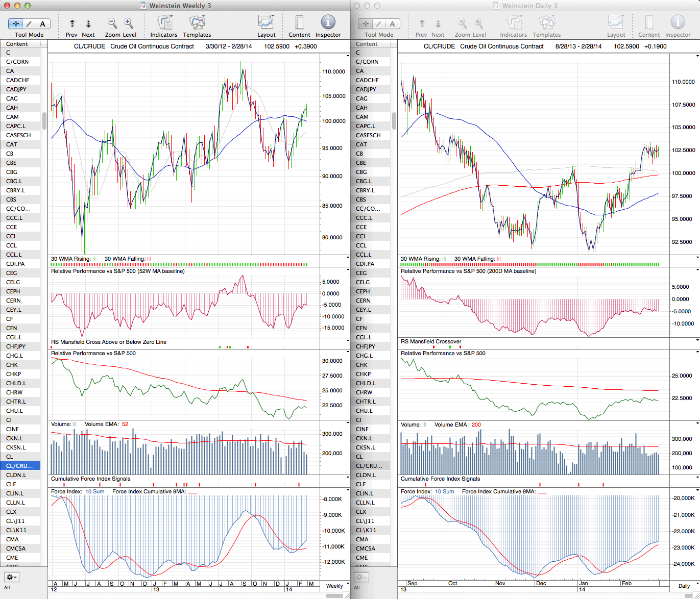Choose the line drawing tool in Weekly window
The image size is (700, 599).
[x=29, y=23]
